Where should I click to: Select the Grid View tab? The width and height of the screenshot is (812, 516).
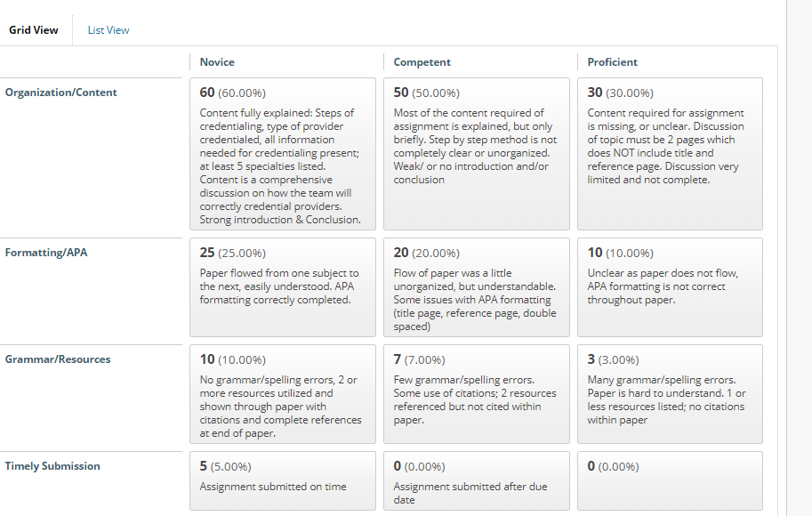34,30
